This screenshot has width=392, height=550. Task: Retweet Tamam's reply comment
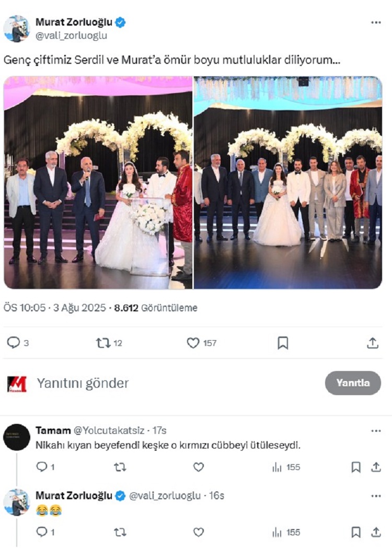tap(120, 467)
